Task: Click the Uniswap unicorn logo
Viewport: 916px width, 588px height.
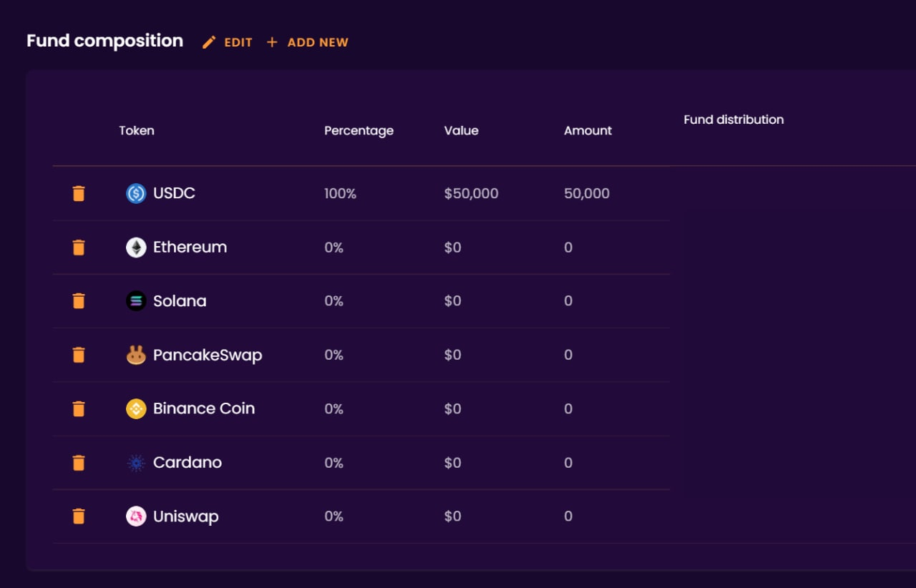Action: coord(136,516)
